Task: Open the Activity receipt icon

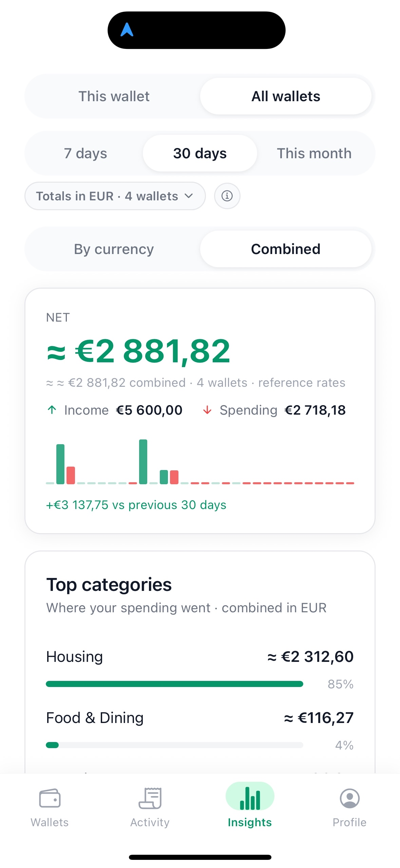Action: (x=150, y=798)
